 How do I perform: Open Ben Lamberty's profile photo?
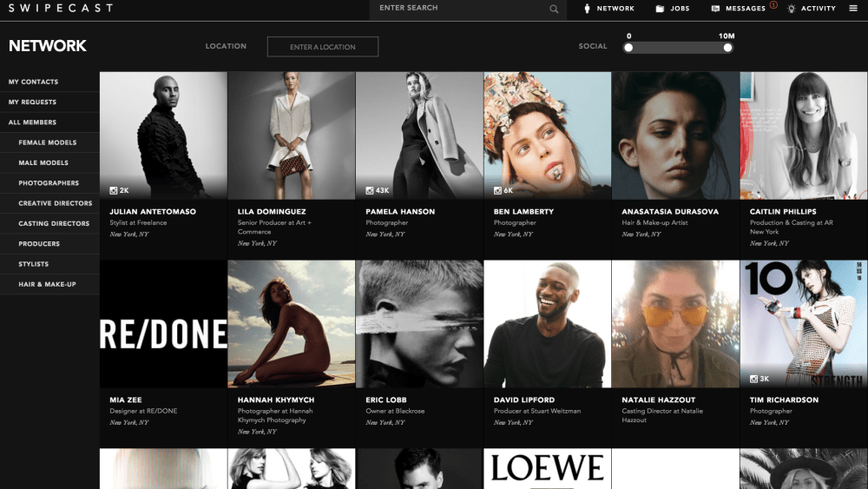tap(548, 135)
